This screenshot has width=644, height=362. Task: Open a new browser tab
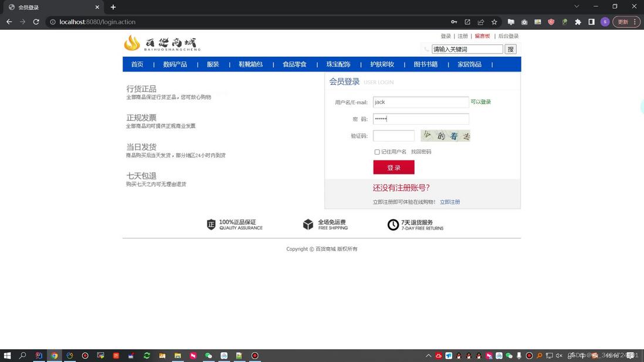click(113, 7)
